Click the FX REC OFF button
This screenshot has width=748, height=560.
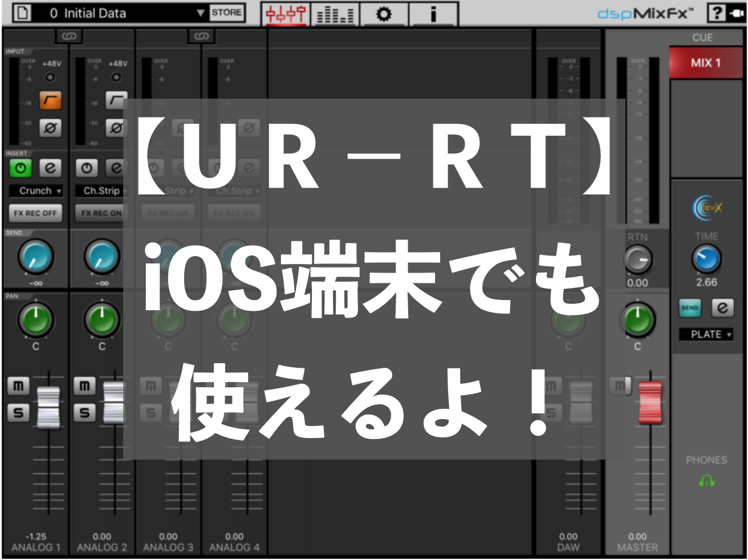(35, 213)
